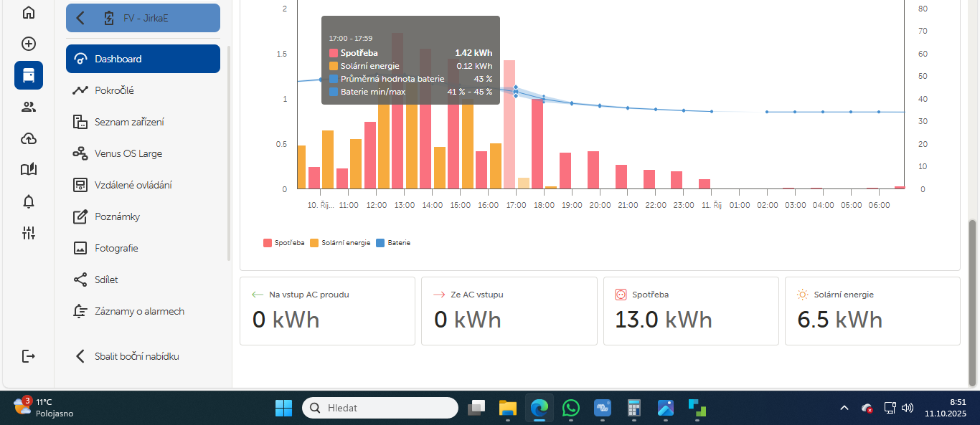Open Záznamy o alarmech page
Image resolution: width=980 pixels, height=425 pixels.
tap(139, 311)
